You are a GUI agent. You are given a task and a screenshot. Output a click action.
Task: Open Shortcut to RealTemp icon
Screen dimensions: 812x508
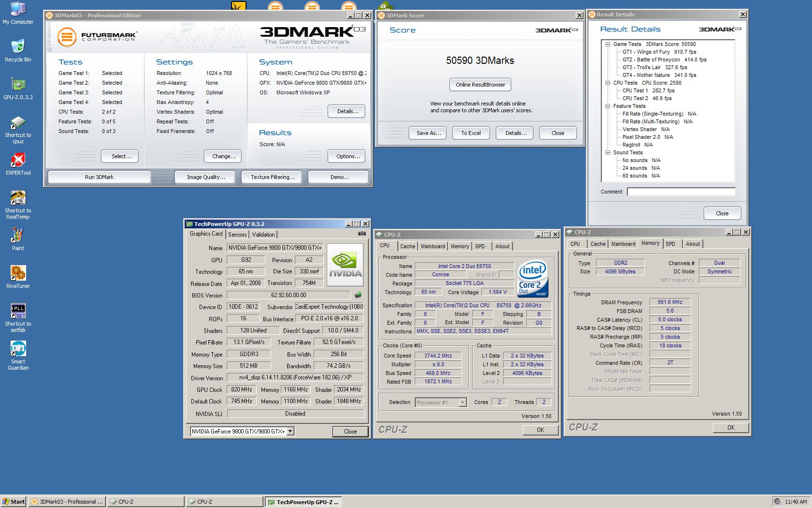[x=18, y=205]
